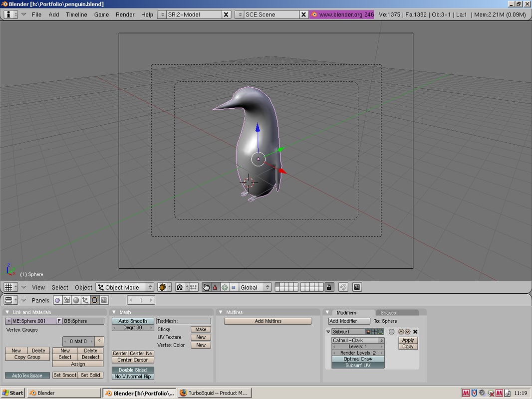The width and height of the screenshot is (532, 399).
Task: Enable the translate manipulator red triangle icon
Action: [x=215, y=287]
